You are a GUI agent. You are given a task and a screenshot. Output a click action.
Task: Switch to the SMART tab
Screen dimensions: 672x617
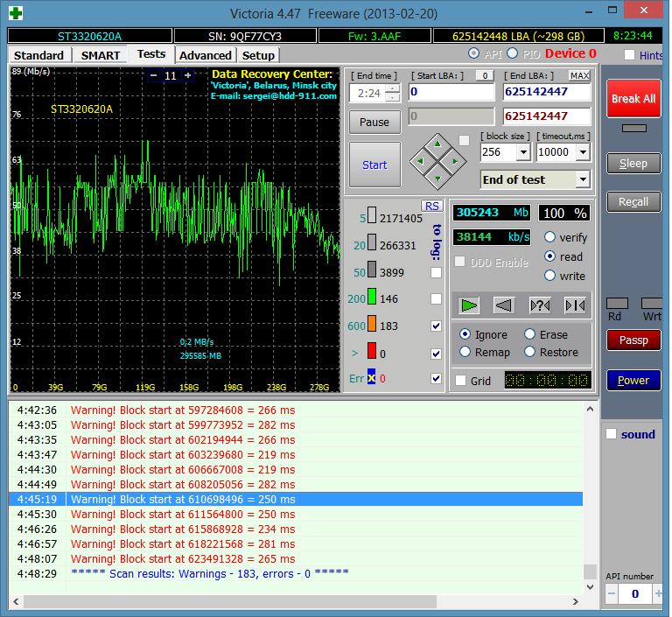click(x=101, y=55)
